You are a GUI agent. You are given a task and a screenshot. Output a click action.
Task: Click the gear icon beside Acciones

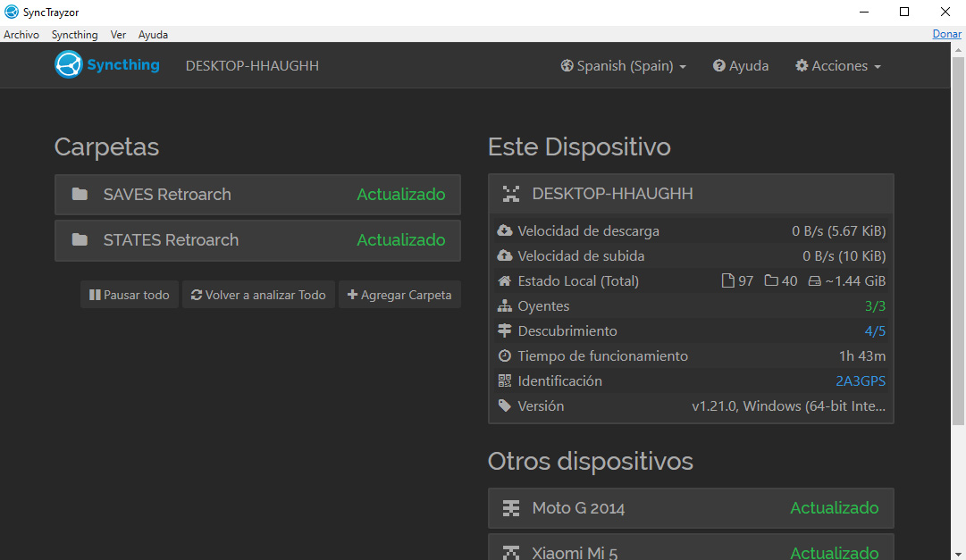coord(802,65)
